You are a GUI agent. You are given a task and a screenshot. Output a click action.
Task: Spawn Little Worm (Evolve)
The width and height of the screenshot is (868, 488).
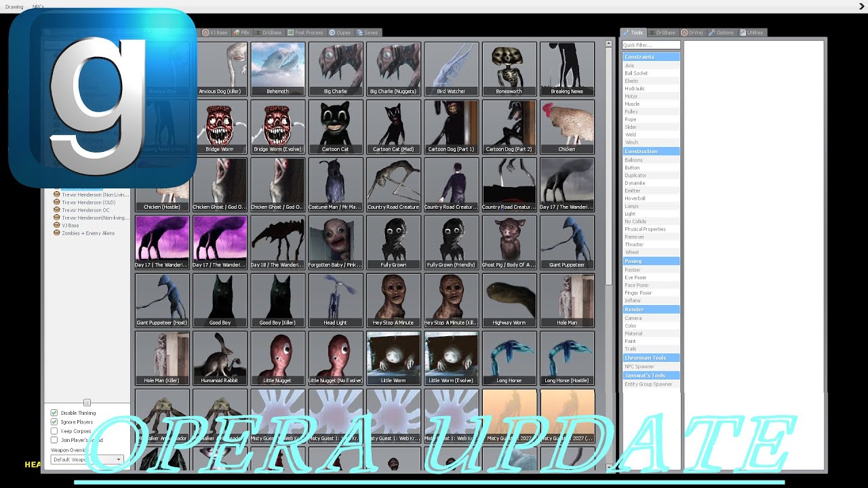tap(451, 358)
